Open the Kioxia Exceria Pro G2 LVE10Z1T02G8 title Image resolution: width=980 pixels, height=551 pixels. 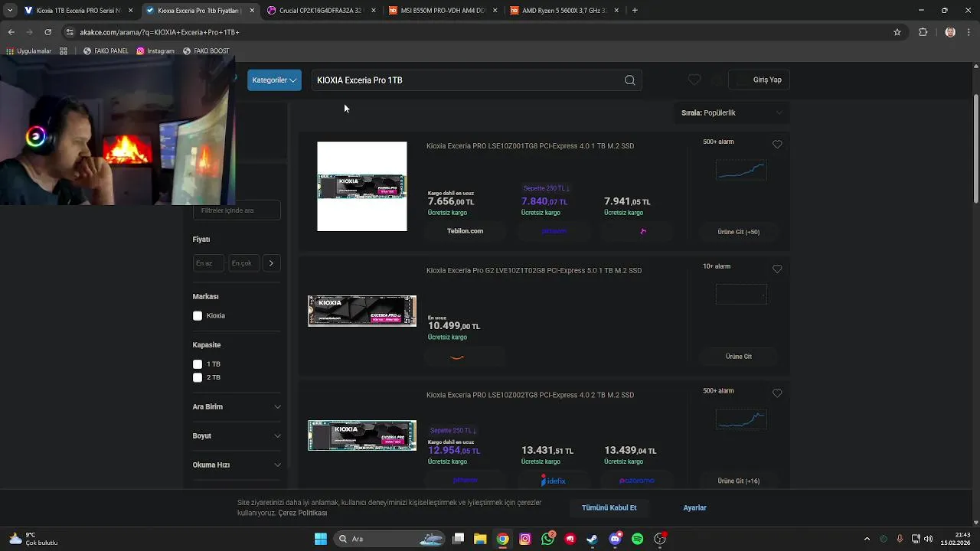(x=534, y=271)
